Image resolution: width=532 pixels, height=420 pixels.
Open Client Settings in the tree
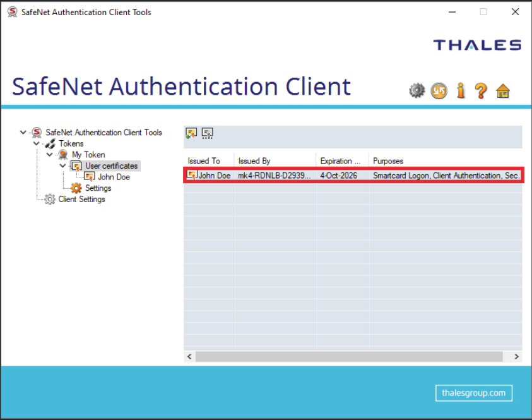point(81,200)
